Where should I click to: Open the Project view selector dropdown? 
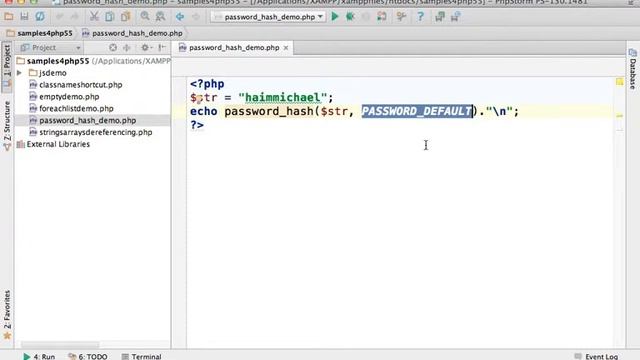point(51,48)
